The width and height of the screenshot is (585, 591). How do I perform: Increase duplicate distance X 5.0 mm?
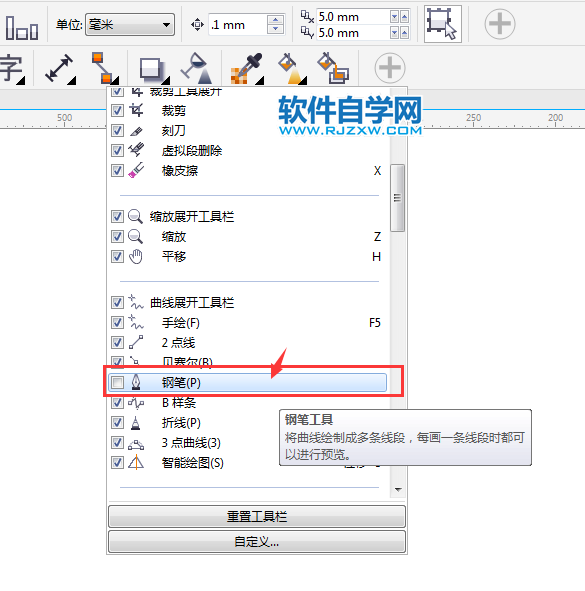404,17
